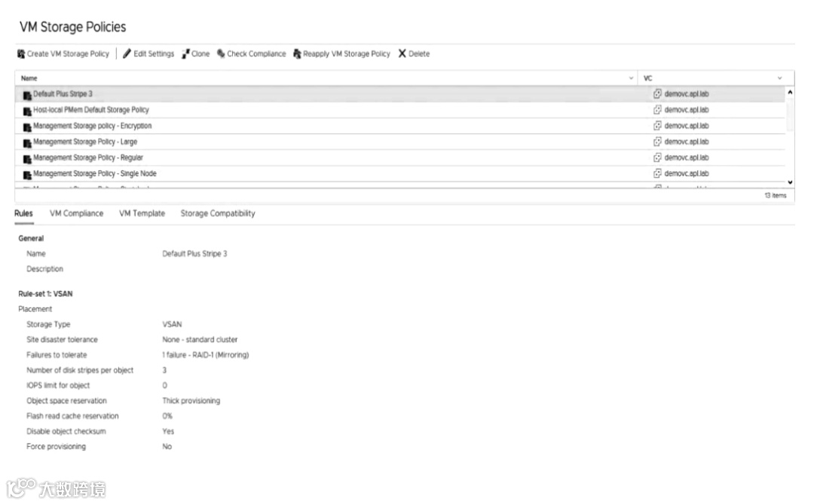Select the Default Plus Stripe 3 policy name

click(63, 94)
